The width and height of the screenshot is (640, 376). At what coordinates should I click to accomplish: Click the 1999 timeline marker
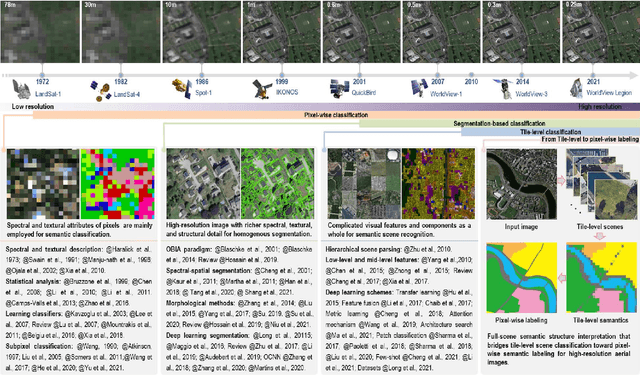(x=281, y=76)
